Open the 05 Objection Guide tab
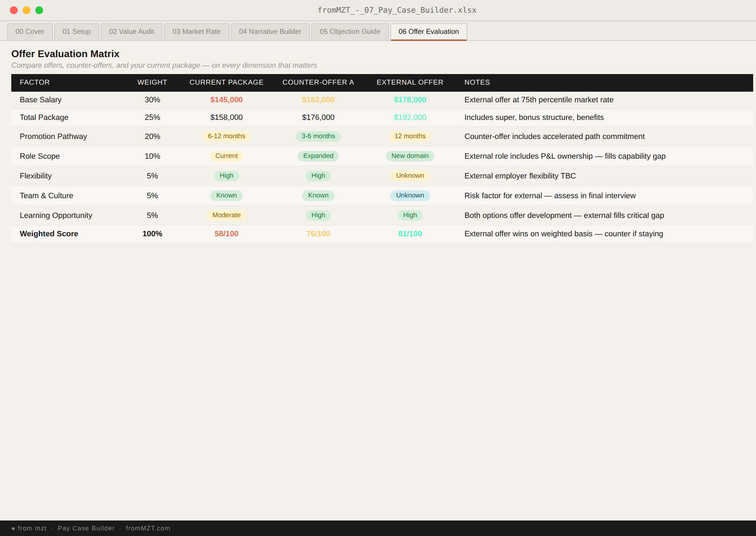756x536 pixels. pos(350,32)
